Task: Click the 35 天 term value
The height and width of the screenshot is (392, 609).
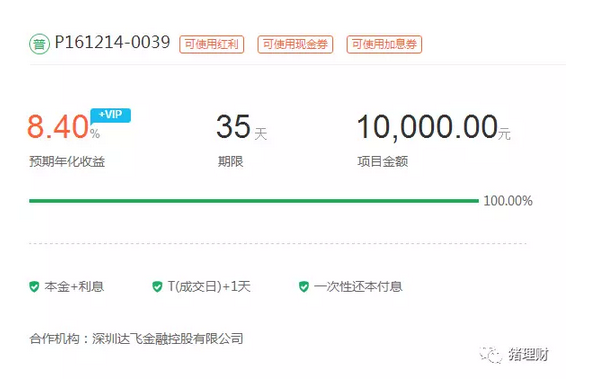Action: [242, 127]
